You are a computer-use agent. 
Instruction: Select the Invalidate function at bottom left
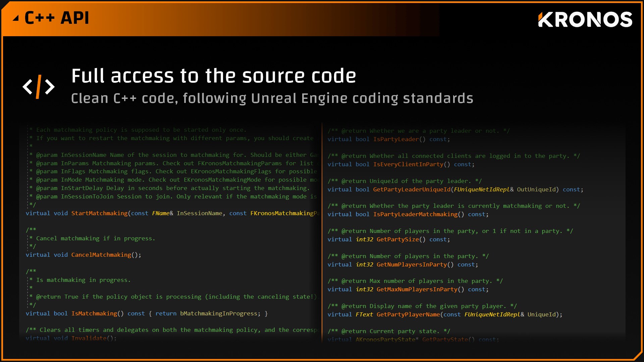pos(89,338)
